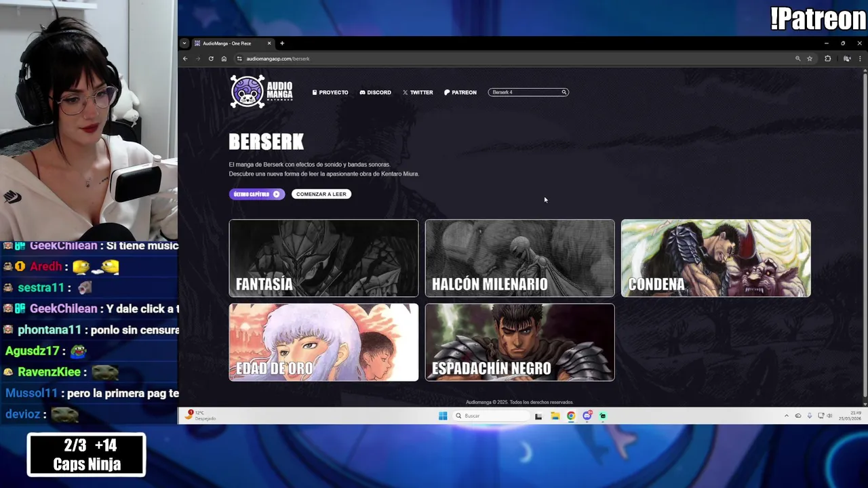Click the taskbar Buscar search box

coord(492,415)
